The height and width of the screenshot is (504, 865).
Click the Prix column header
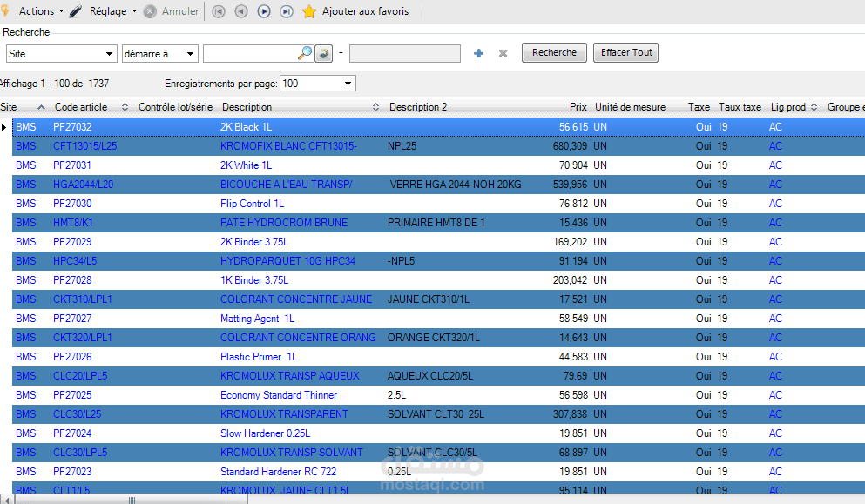[578, 107]
